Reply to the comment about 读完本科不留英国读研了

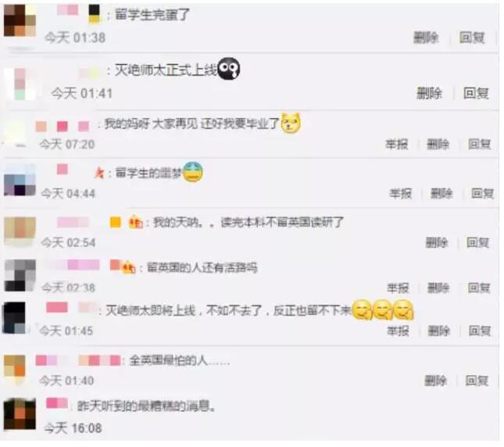(477, 242)
